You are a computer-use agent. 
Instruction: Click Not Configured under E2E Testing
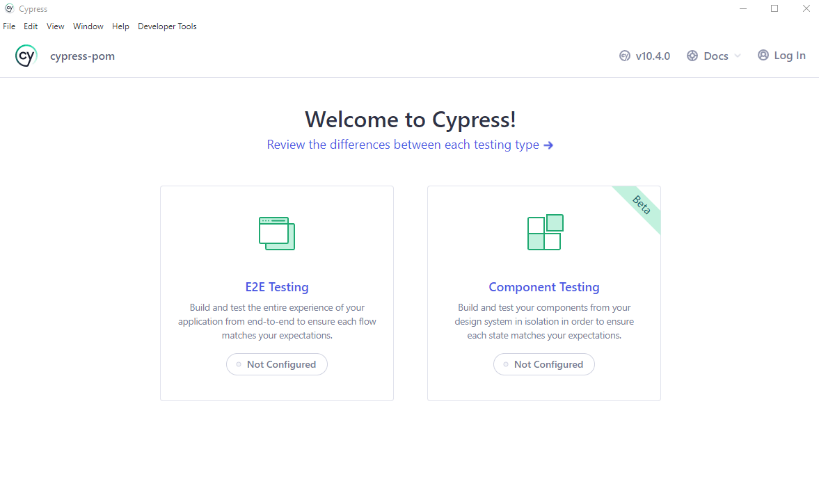277,364
